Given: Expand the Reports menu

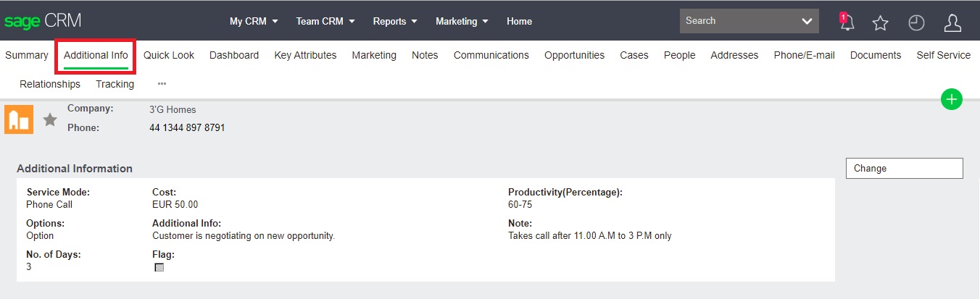Looking at the screenshot, I should [395, 21].
